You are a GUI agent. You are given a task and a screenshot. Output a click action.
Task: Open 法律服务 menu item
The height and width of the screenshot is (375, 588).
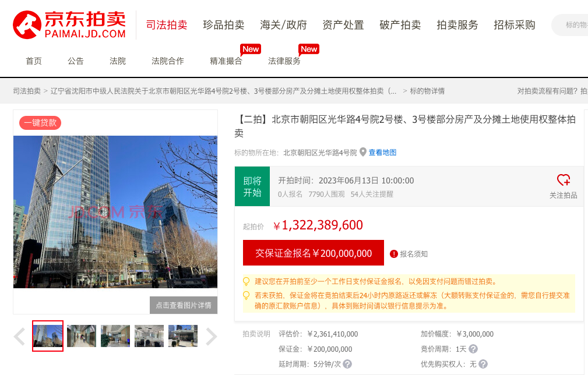pos(284,61)
